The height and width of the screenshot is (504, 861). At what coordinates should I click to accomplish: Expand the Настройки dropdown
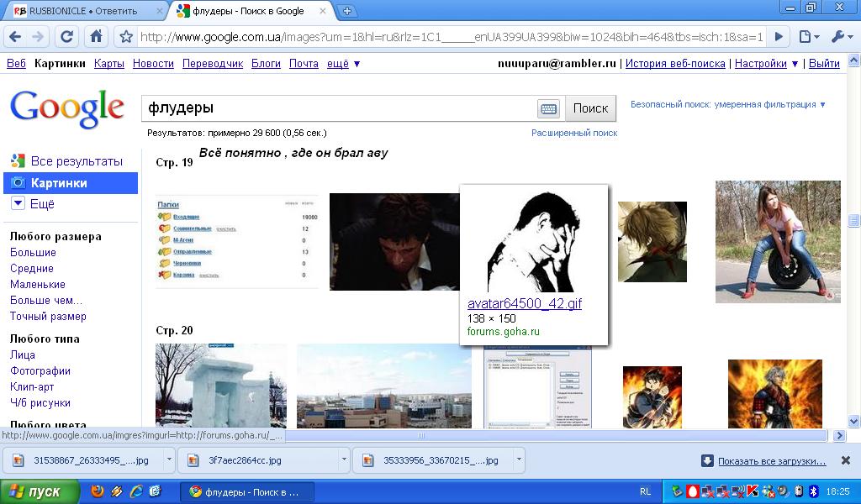766,64
